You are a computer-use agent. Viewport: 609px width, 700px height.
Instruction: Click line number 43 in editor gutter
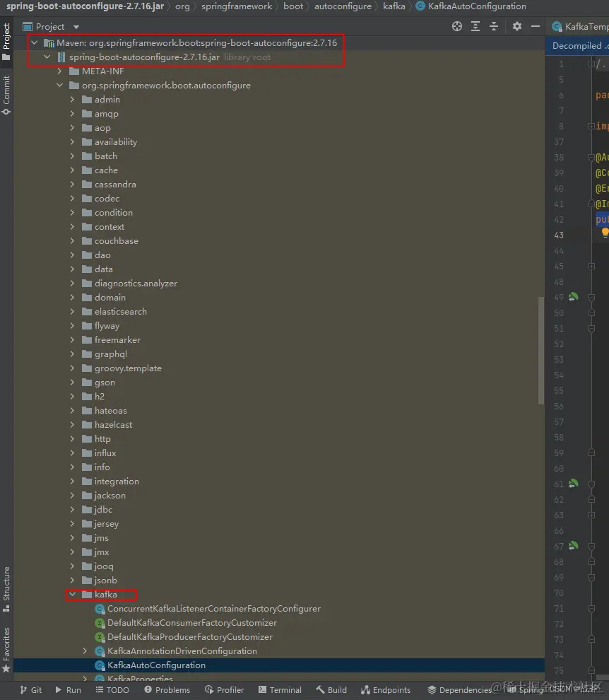(x=559, y=235)
